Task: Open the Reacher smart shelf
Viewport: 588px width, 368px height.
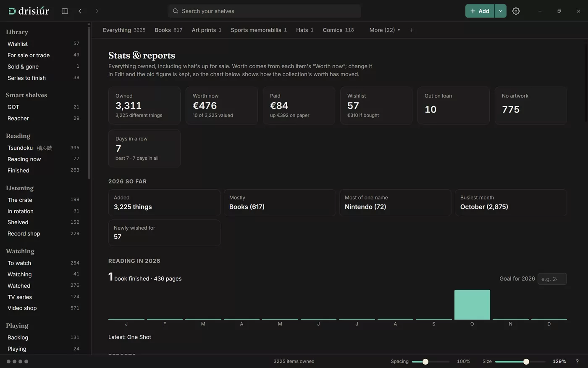Action: coord(43,118)
